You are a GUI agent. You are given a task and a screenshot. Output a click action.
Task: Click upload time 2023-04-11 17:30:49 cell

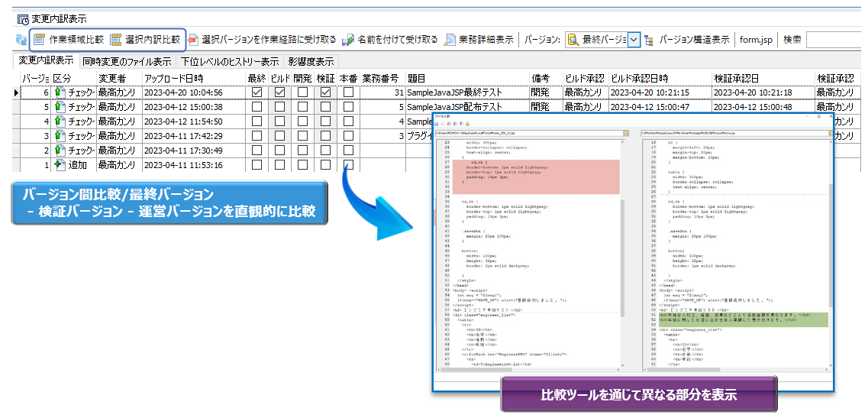192,151
